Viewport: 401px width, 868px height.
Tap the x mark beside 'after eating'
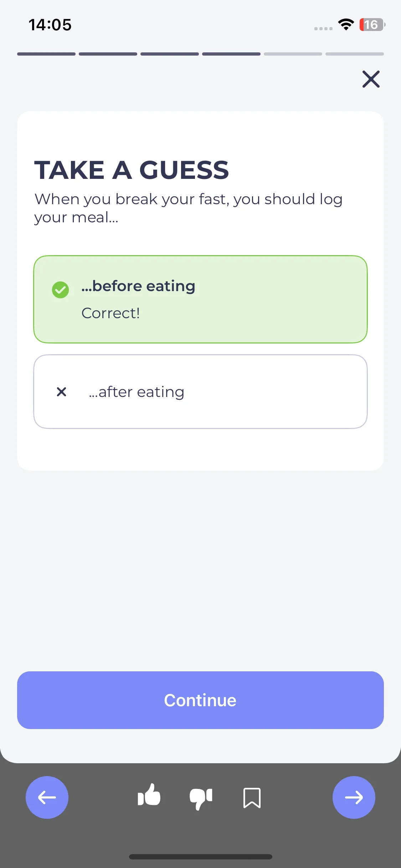(62, 392)
